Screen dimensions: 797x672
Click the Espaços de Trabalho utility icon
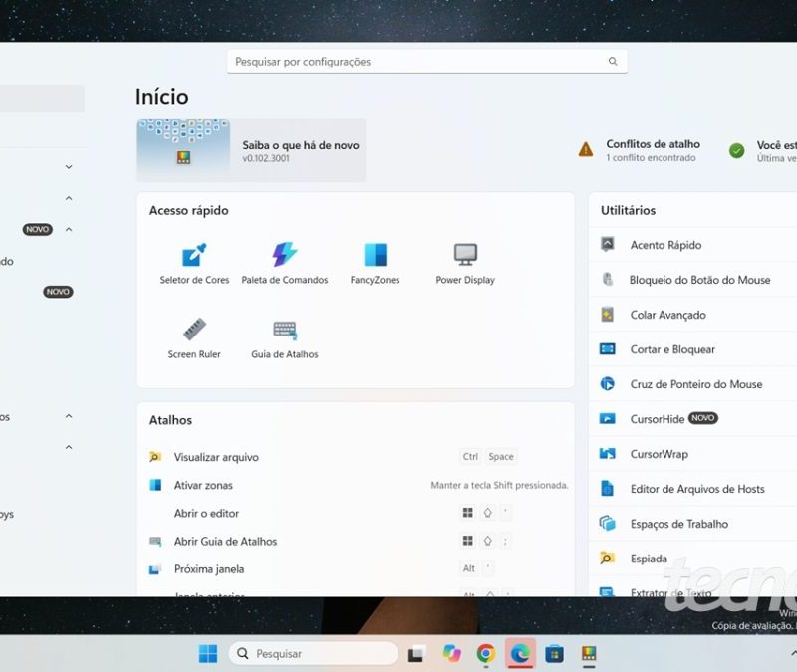[x=608, y=524]
